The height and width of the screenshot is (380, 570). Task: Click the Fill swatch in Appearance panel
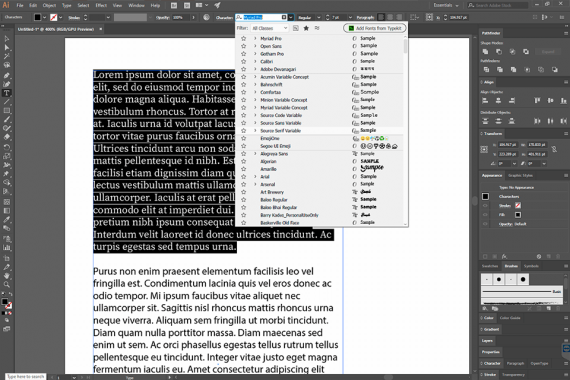(518, 215)
